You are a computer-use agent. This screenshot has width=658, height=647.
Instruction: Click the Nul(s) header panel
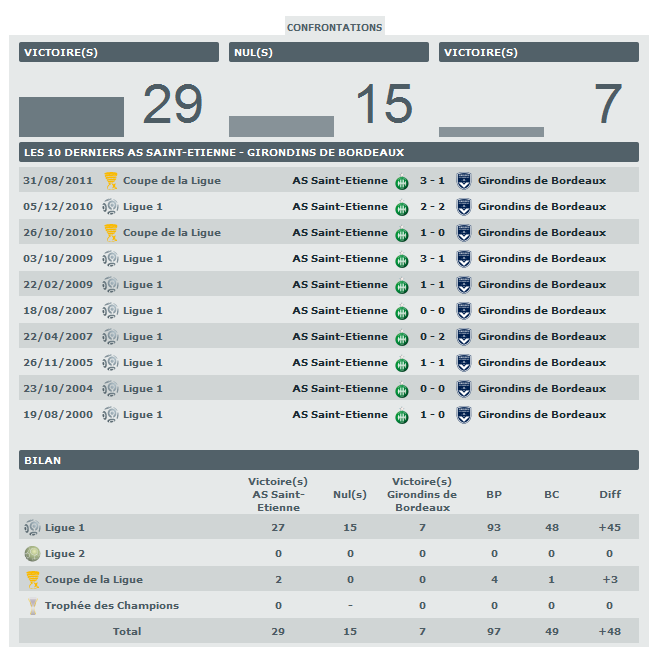click(328, 52)
